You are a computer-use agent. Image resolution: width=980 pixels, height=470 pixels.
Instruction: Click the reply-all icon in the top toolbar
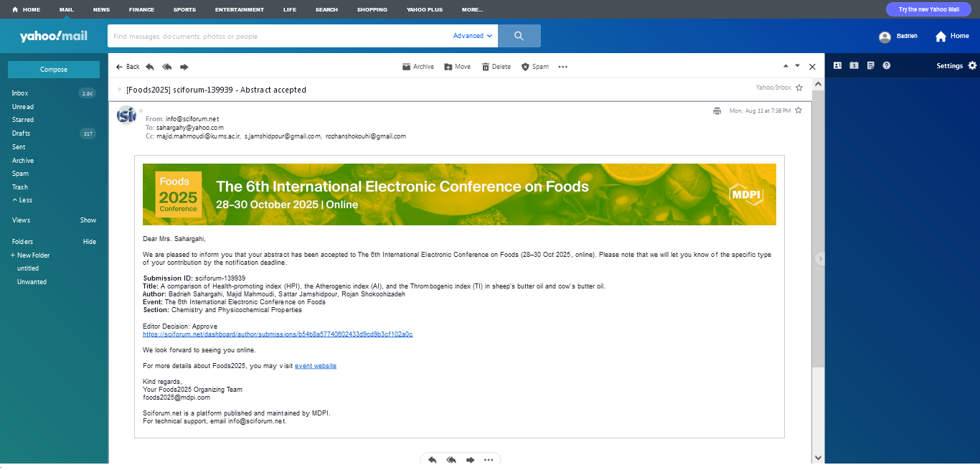pos(167,67)
